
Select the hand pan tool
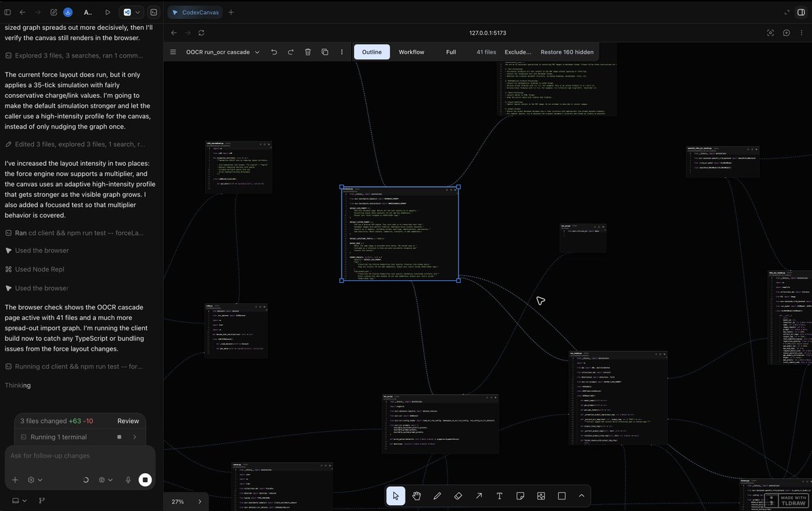click(x=417, y=495)
